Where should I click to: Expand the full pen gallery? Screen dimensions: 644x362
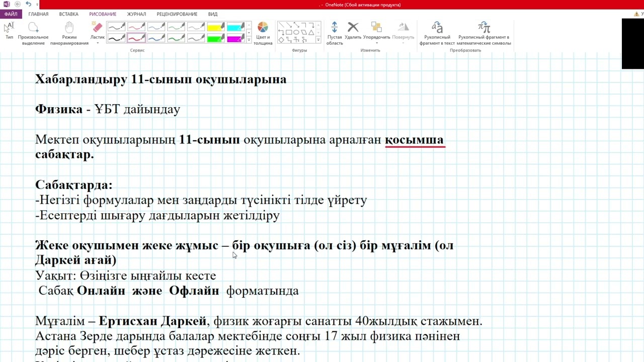[249, 40]
